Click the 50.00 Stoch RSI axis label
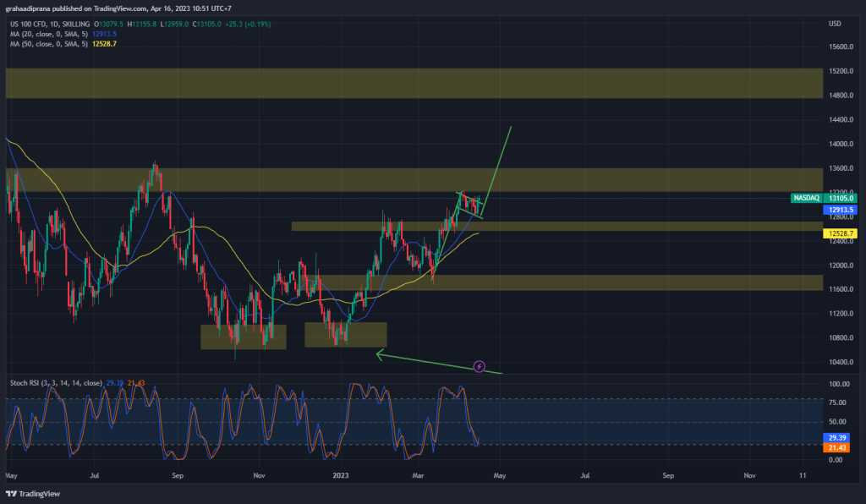The height and width of the screenshot is (504, 866). pos(838,422)
